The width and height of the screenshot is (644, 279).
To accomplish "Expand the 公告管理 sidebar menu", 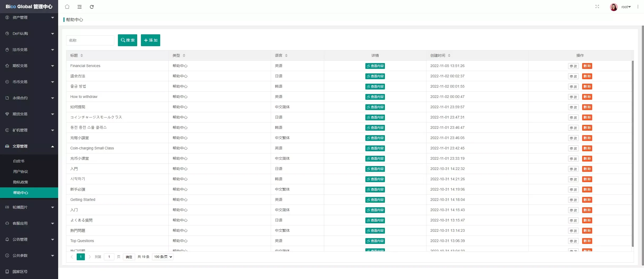I will 29,239.
